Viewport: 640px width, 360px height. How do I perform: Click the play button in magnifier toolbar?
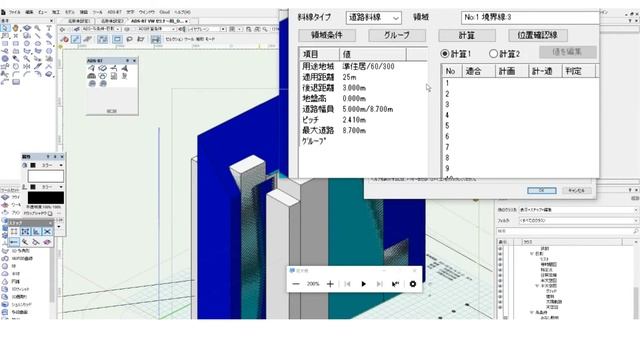coord(363,284)
